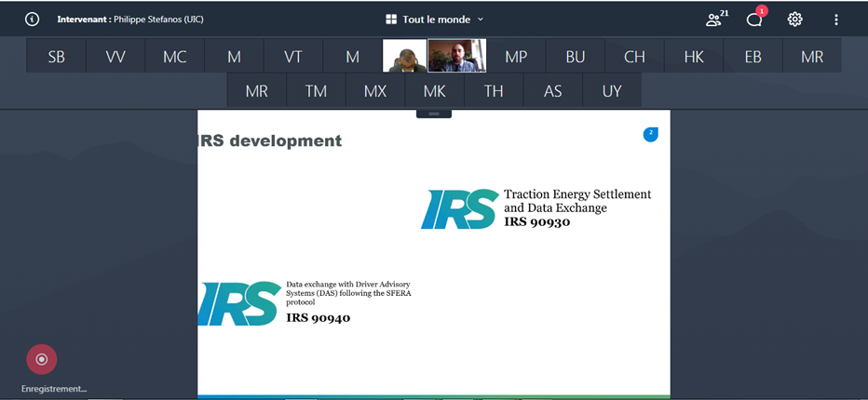The width and height of the screenshot is (868, 400).
Task: Select the TH participant tile
Action: [494, 90]
